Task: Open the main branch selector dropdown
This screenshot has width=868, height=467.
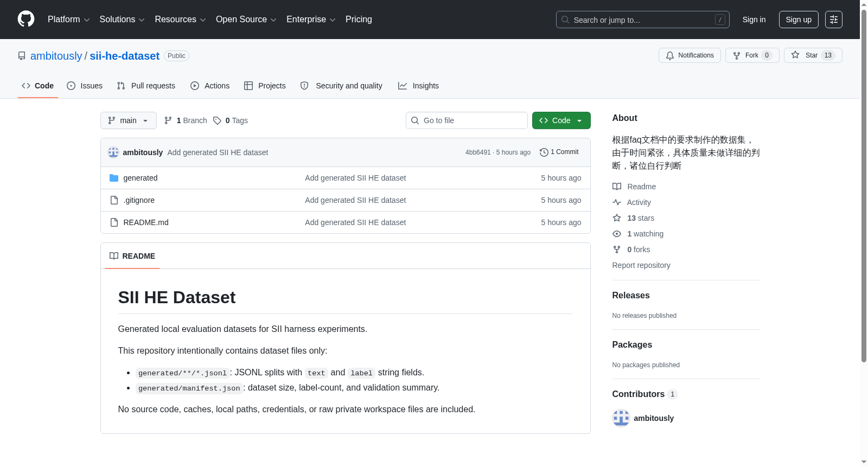Action: click(129, 120)
